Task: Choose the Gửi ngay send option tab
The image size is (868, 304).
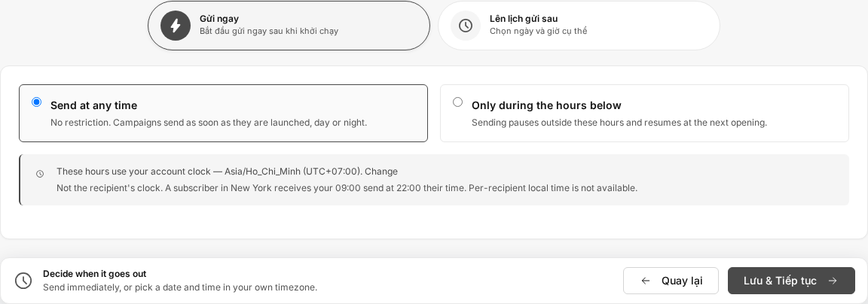Action: click(x=289, y=26)
